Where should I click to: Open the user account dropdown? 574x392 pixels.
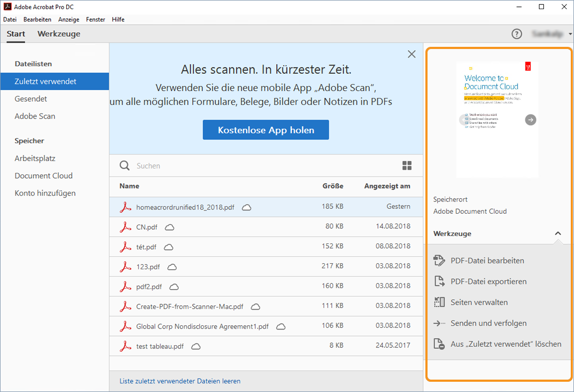[x=550, y=33]
